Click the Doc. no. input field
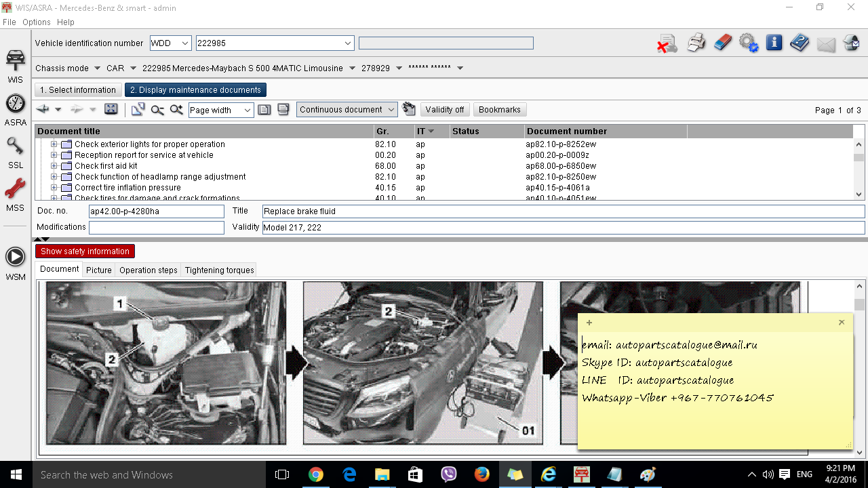The height and width of the screenshot is (488, 868). 157,211
